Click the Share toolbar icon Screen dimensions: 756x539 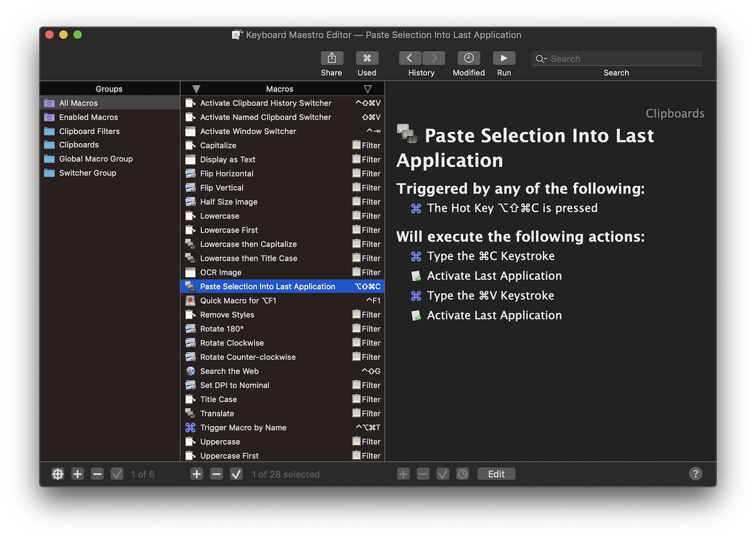[x=331, y=58]
